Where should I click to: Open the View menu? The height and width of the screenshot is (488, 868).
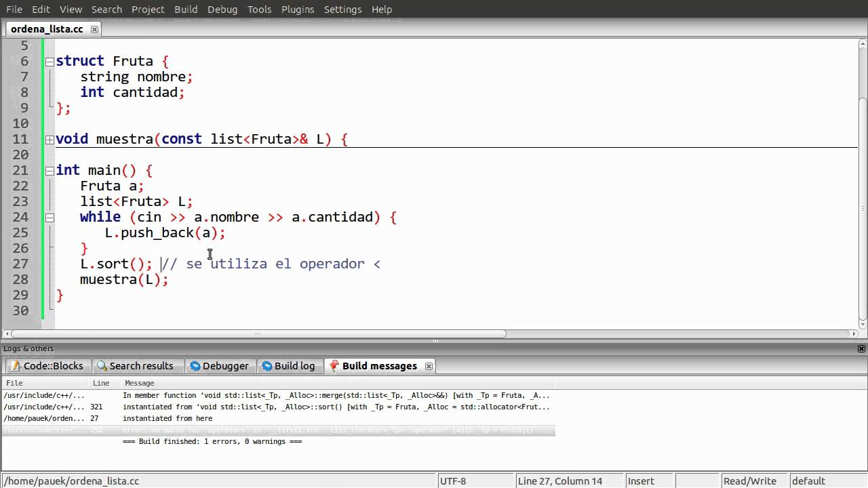[71, 9]
